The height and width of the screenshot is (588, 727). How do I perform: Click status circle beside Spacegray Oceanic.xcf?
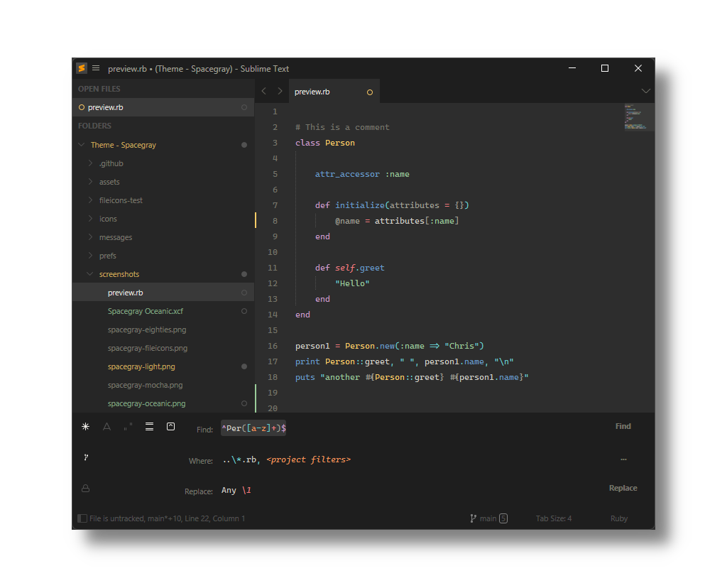pos(244,311)
